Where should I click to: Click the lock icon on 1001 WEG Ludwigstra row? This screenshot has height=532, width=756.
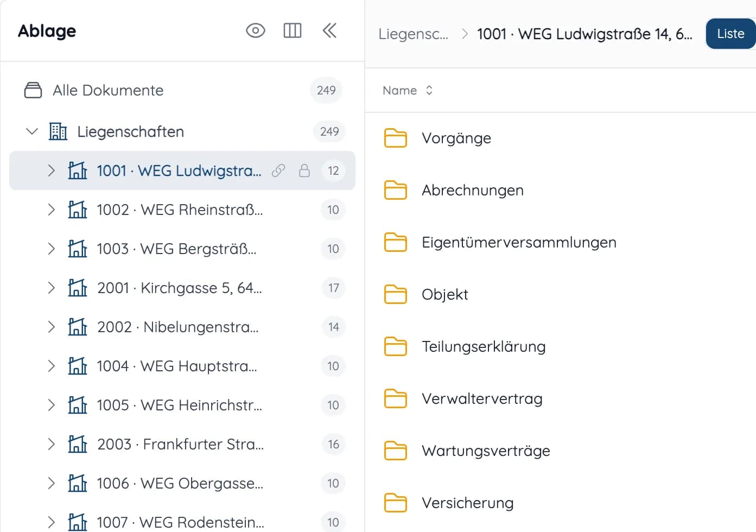[x=304, y=170]
